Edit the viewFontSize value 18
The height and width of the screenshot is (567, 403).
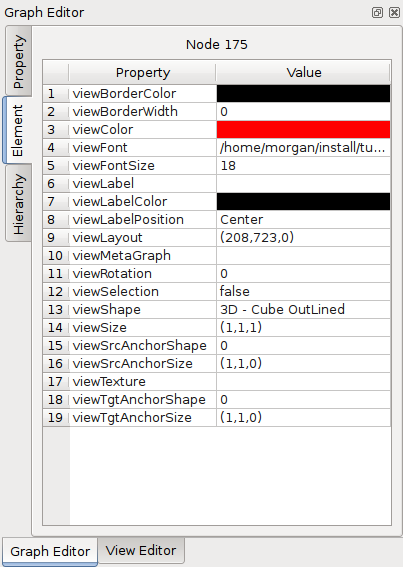304,166
